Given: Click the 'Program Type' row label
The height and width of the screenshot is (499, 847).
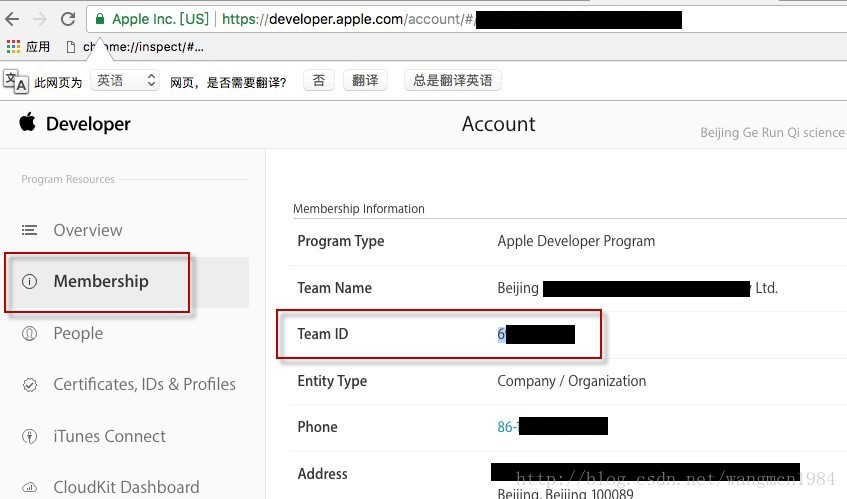Looking at the screenshot, I should pos(341,241).
